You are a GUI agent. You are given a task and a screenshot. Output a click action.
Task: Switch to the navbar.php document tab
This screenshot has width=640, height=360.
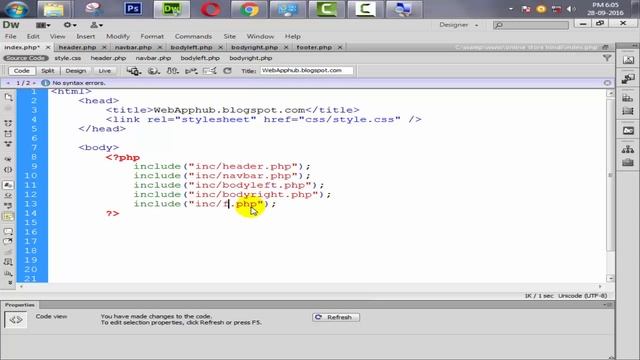[x=133, y=47]
